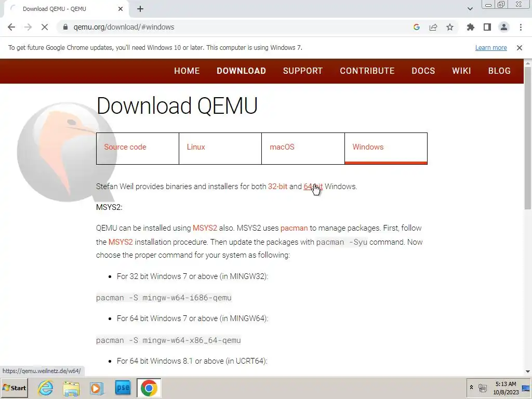Click the 32-bit installer link

277,187
